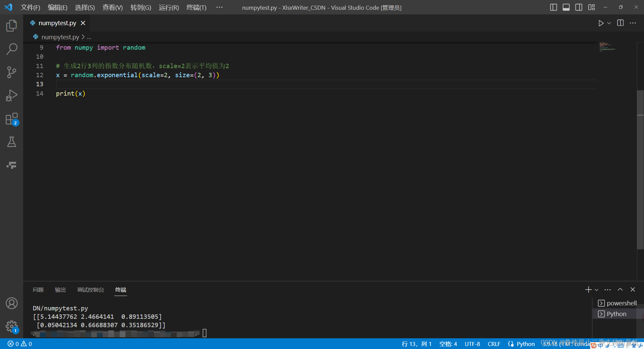The width and height of the screenshot is (644, 349).
Task: Open the 终端(T) menu
Action: pyautogui.click(x=197, y=7)
